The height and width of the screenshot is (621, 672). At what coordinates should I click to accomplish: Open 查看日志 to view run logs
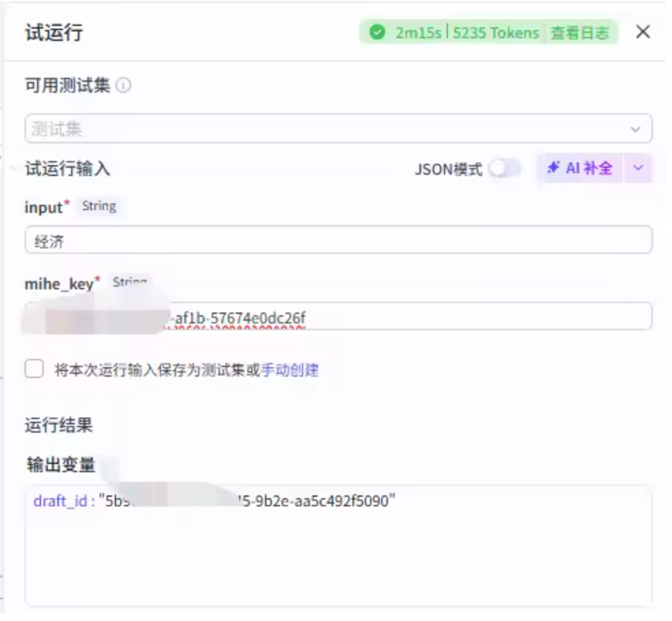[x=580, y=33]
